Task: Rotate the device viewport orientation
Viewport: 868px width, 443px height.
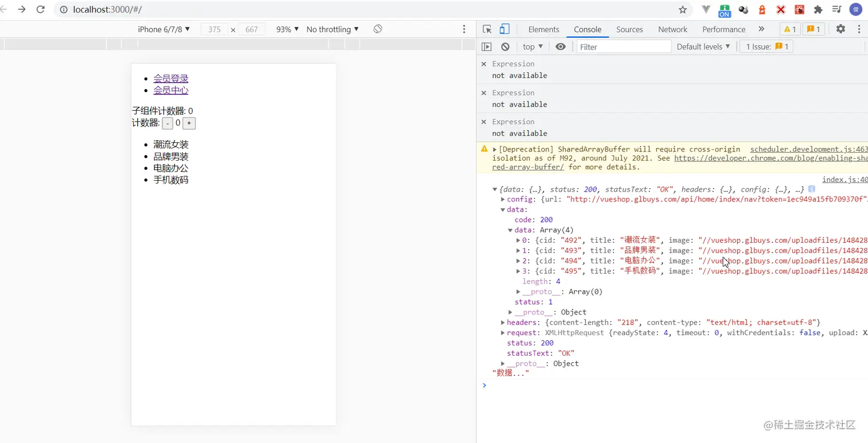Action: pos(378,29)
